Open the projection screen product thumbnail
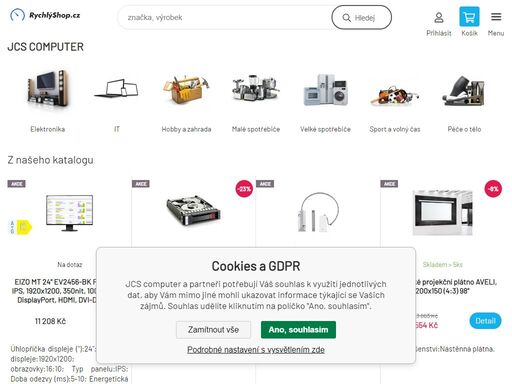 [x=442, y=213]
